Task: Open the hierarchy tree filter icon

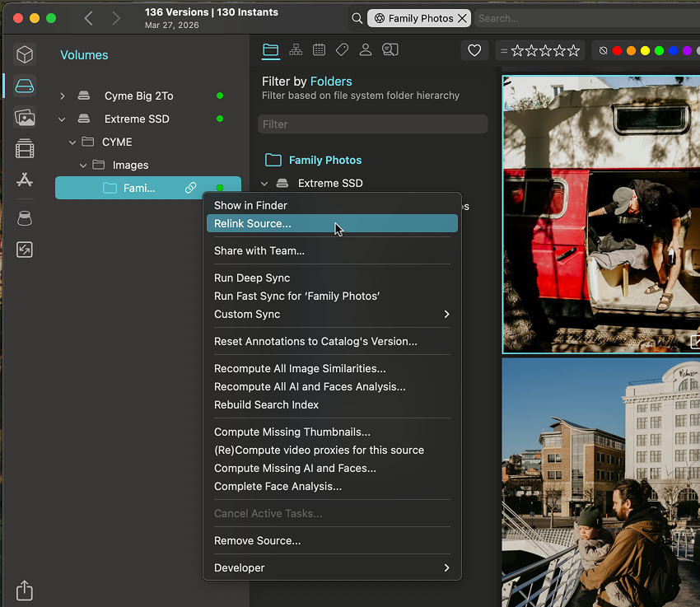Action: pos(295,50)
